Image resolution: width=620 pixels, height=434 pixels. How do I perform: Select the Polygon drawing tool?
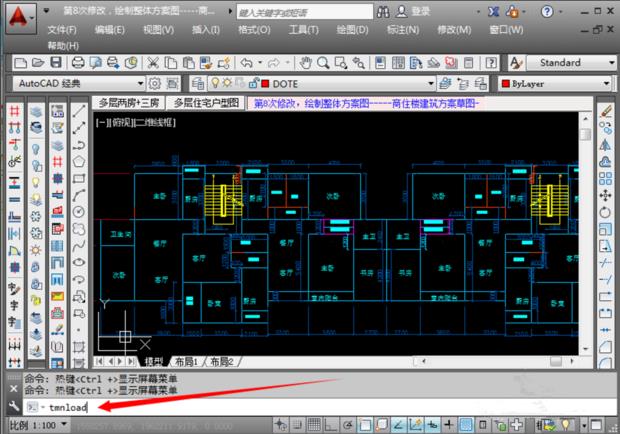[79, 161]
